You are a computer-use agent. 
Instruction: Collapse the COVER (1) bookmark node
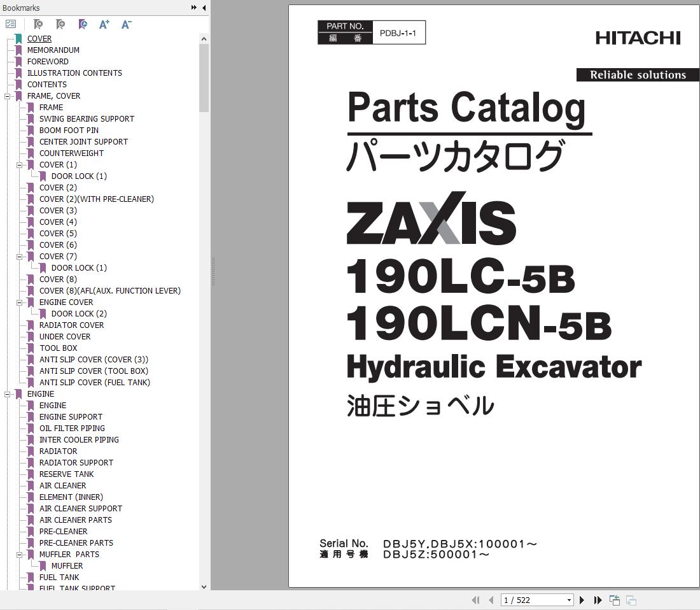(19, 165)
